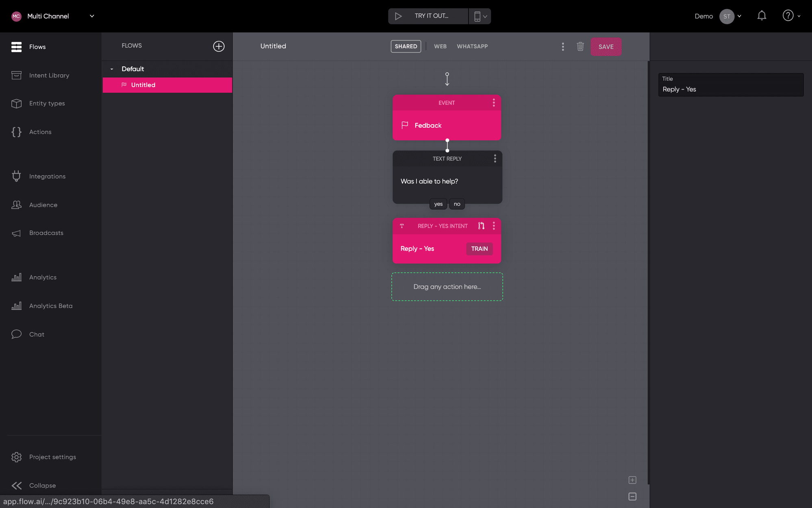Open Event card three-dot menu
This screenshot has height=508, width=812.
click(x=494, y=103)
